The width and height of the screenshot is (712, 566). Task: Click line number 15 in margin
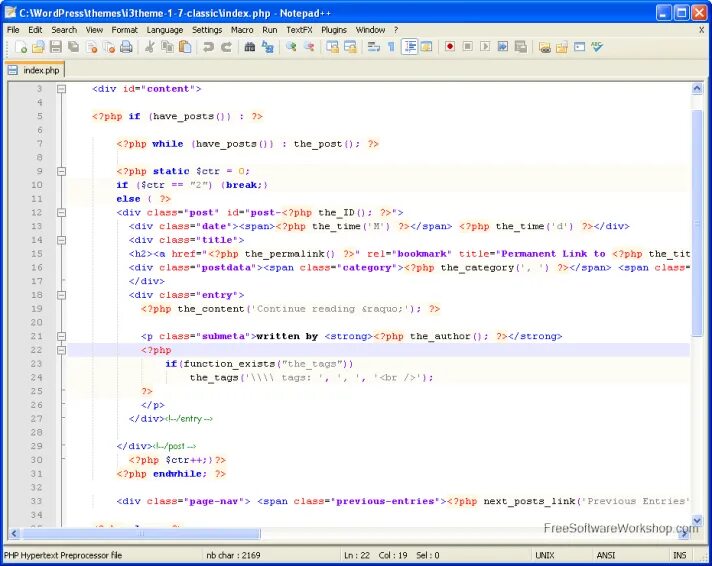point(37,253)
